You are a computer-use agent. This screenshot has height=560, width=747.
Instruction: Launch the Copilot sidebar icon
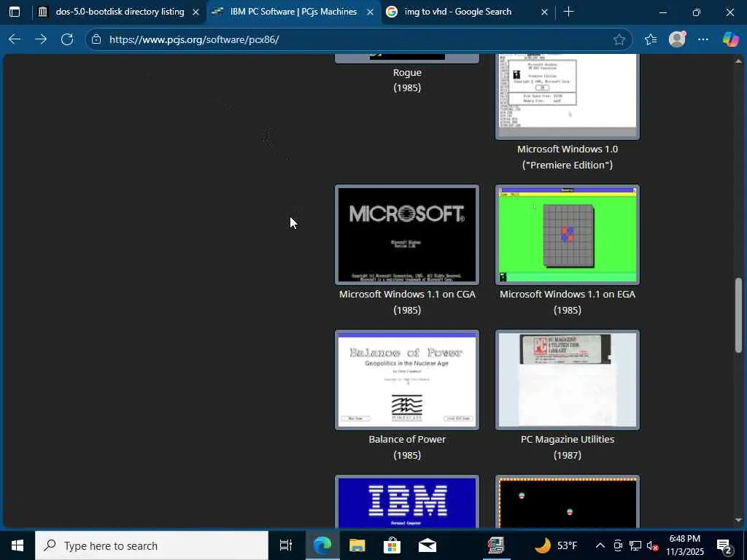click(730, 39)
